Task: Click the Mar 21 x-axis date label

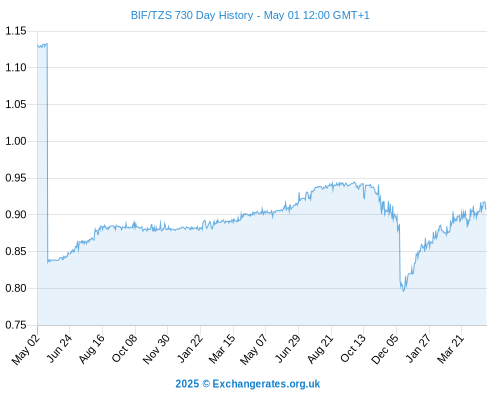Action: coord(450,349)
